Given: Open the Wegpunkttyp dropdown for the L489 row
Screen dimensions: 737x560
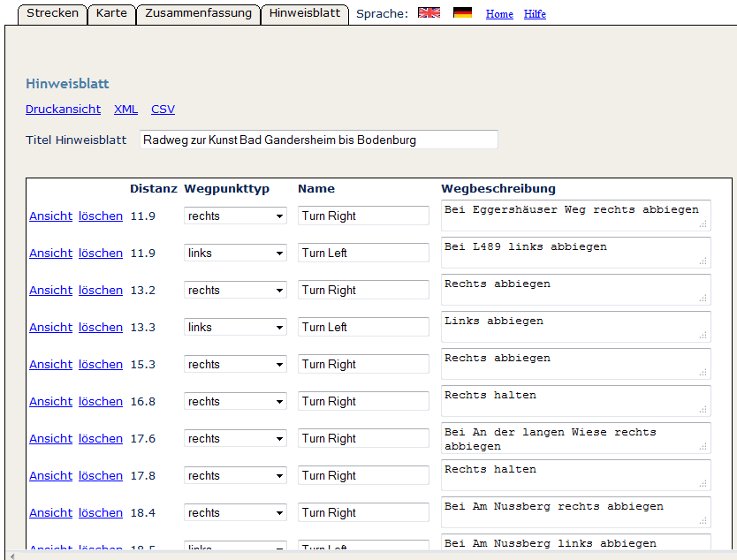Looking at the screenshot, I should pyautogui.click(x=235, y=253).
